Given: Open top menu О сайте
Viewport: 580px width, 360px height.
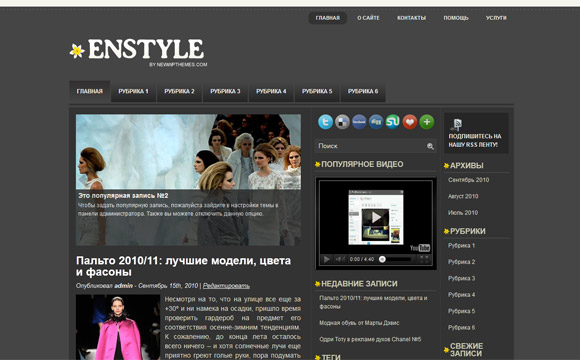Looking at the screenshot, I should pos(368,18).
